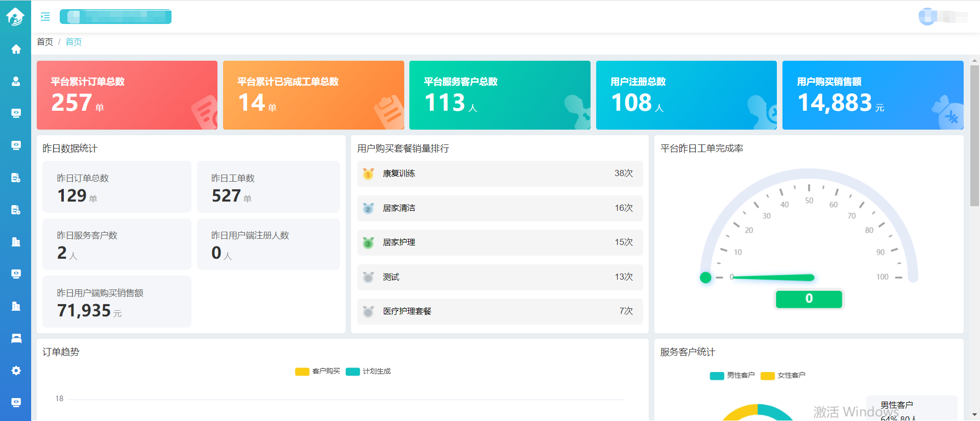The height and width of the screenshot is (421, 980).
Task: Open the 平台累计已完成工单总数 card
Action: [x=313, y=95]
